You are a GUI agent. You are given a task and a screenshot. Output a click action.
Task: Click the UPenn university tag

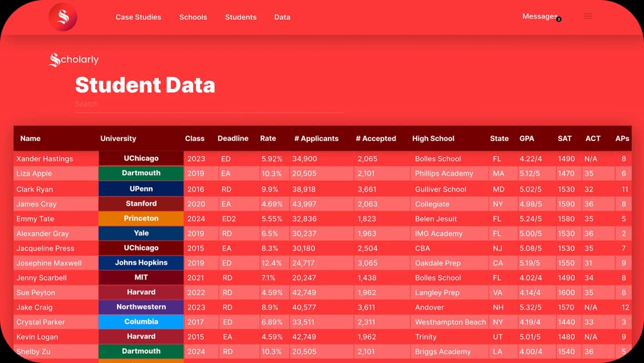141,189
